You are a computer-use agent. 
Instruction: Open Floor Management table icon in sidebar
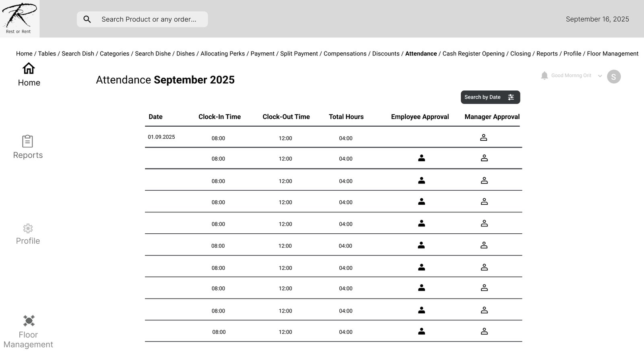point(29,321)
